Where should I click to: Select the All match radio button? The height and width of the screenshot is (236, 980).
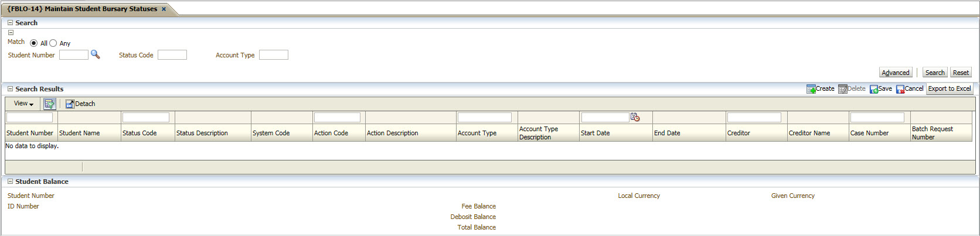[33, 43]
